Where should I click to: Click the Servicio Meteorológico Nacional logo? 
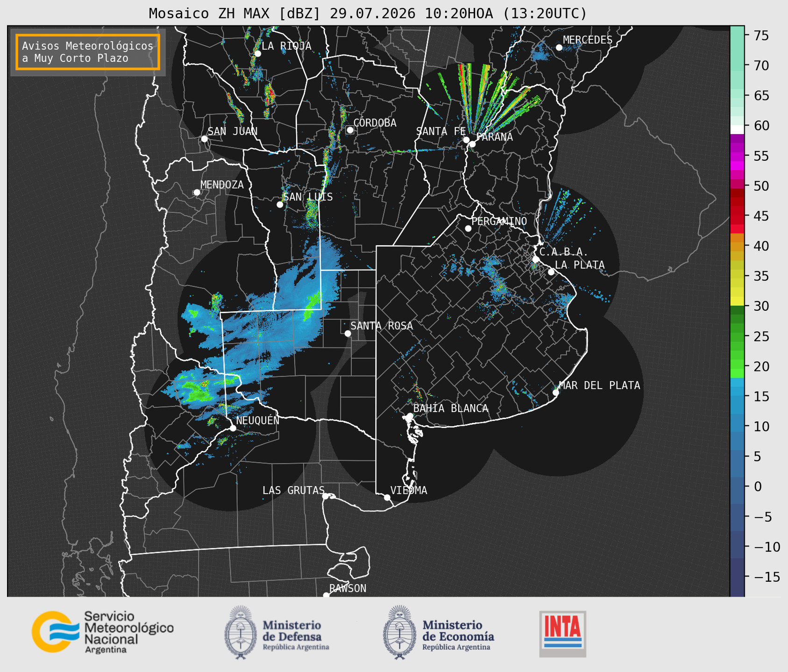click(x=102, y=632)
